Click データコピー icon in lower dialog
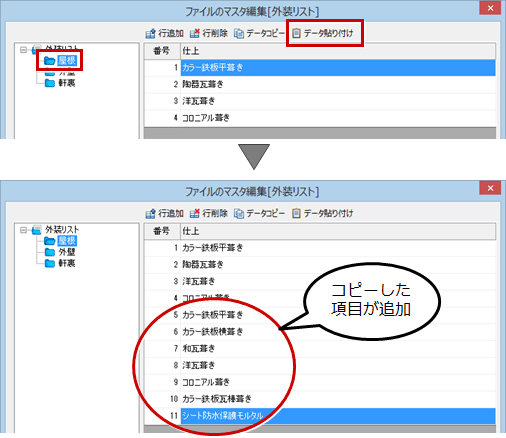506x438 pixels. click(x=239, y=213)
